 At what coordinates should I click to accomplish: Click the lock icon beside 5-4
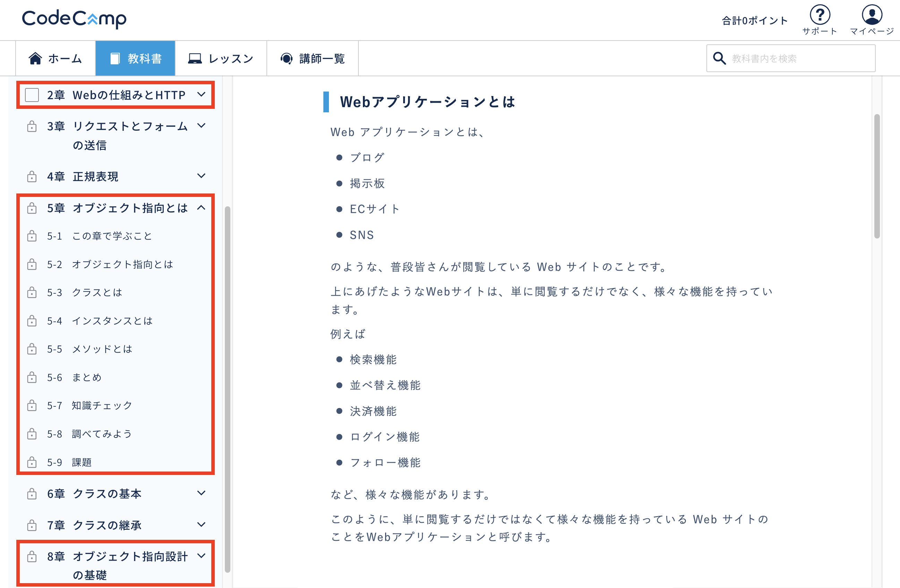[x=32, y=321]
